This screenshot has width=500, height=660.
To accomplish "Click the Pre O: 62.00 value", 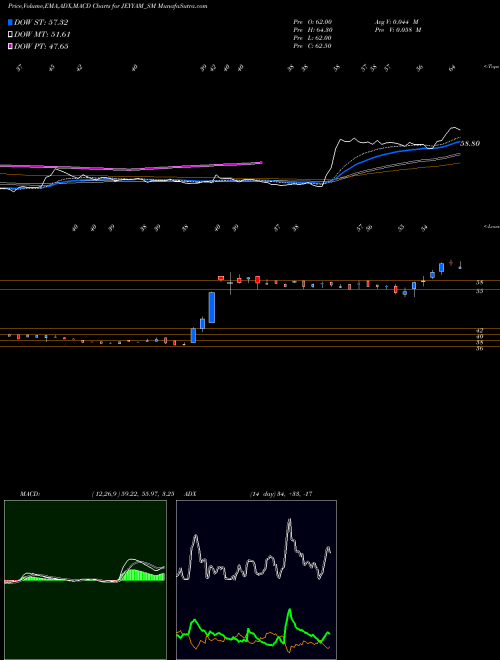I will [x=313, y=22].
